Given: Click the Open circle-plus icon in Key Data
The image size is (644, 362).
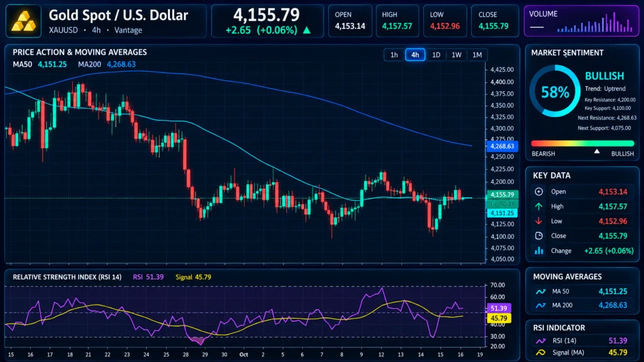Looking at the screenshot, I should [x=538, y=191].
